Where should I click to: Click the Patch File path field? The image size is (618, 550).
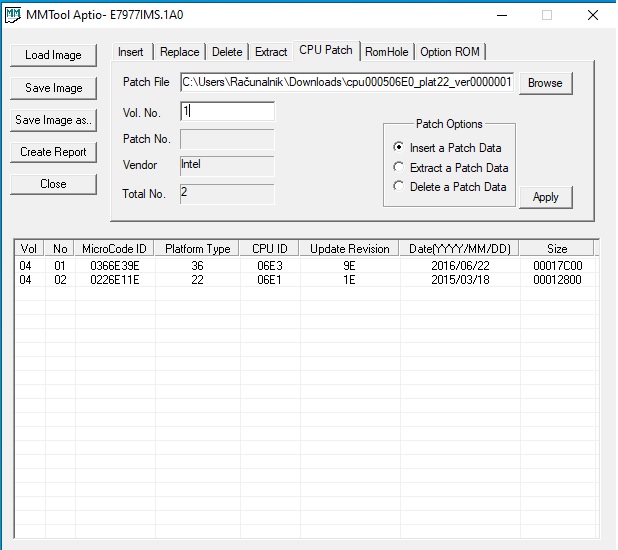pos(347,82)
